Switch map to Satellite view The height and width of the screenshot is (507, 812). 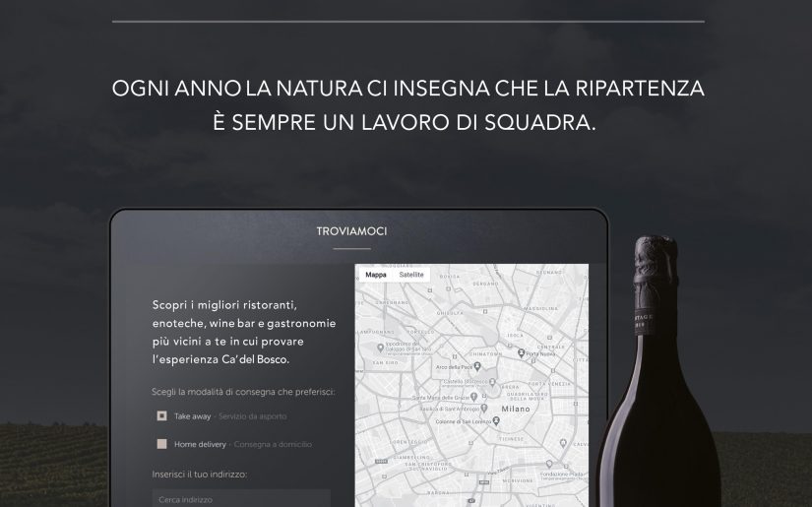(411, 275)
